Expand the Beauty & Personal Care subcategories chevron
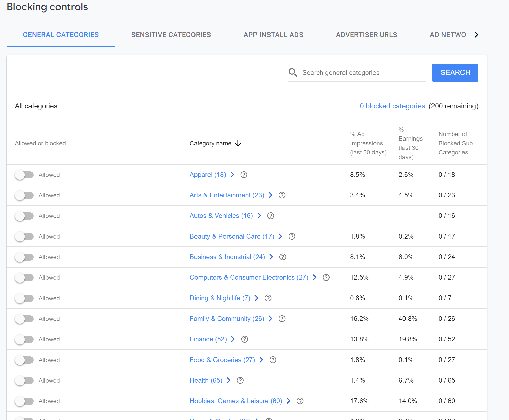The image size is (509, 420). (280, 236)
